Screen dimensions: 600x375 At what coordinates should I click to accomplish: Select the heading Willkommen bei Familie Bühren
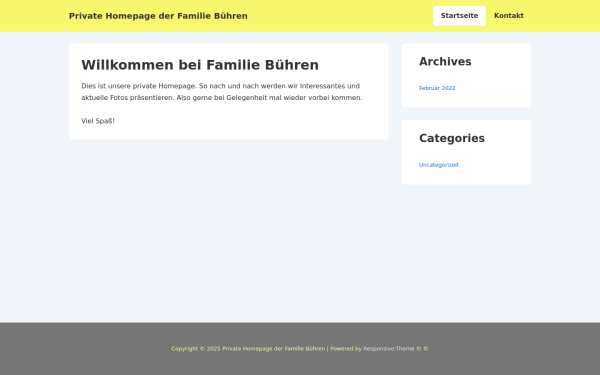coord(200,65)
